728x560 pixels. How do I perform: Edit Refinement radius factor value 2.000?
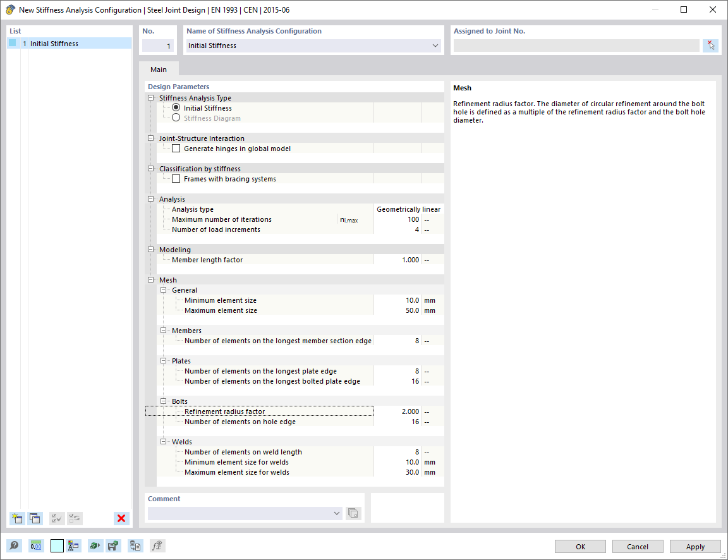[397, 411]
